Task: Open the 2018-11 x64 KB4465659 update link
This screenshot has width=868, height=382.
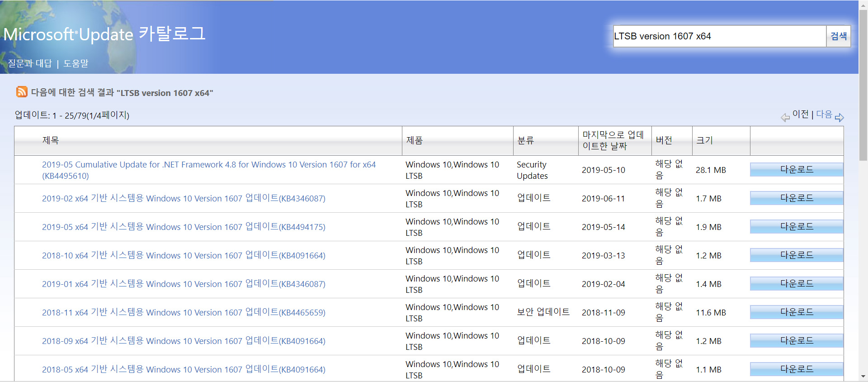Action: [x=184, y=312]
